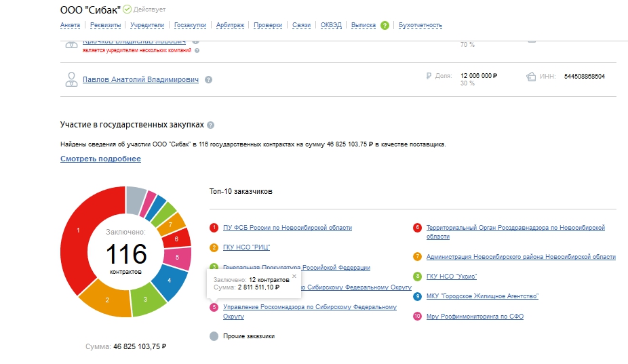Select orange segment 7 of donut chart
Viewport: 628px width, 364px height.
click(x=171, y=224)
